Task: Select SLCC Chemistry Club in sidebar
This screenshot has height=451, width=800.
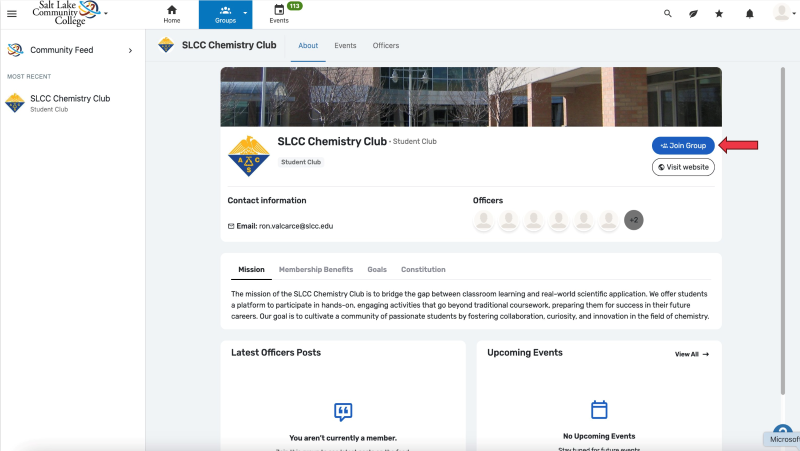Action: (70, 102)
